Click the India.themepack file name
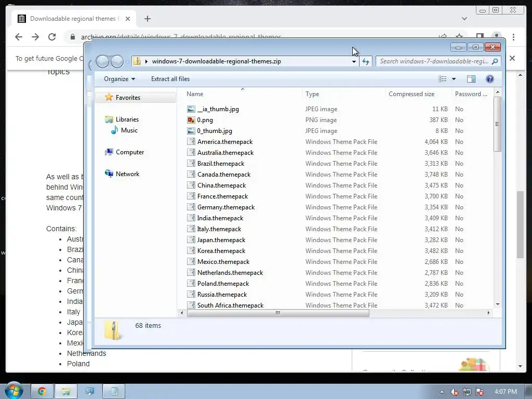The image size is (532, 399). [220, 218]
